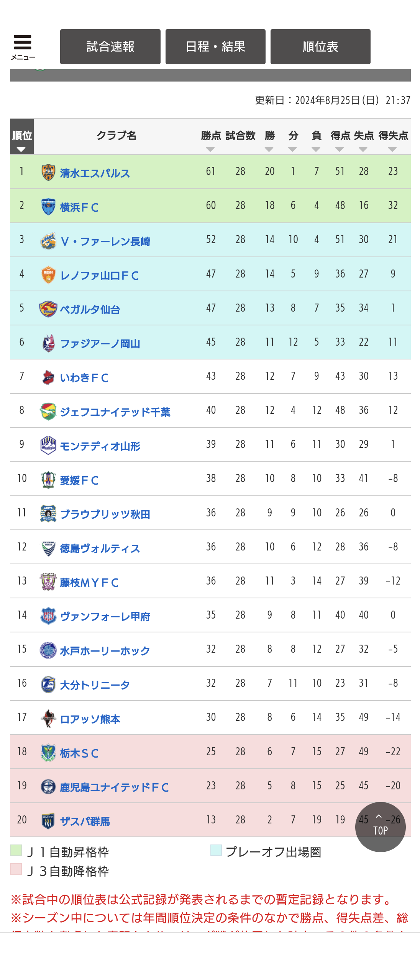This screenshot has width=420, height=980.
Task: Click the ジェフユナイテッド千葉 club crest
Action: point(48,411)
